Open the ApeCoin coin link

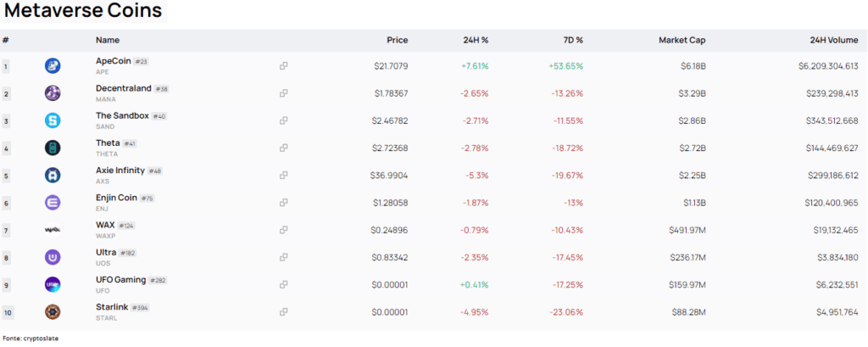tap(113, 61)
